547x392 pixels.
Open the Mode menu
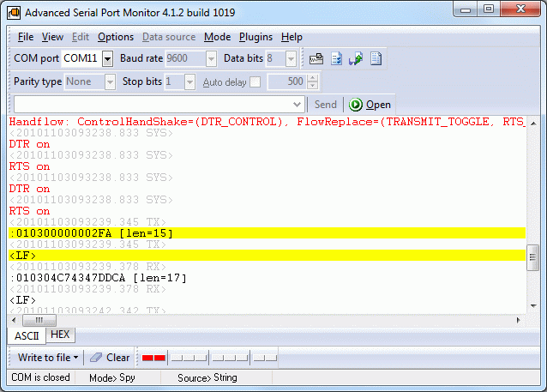coord(217,37)
